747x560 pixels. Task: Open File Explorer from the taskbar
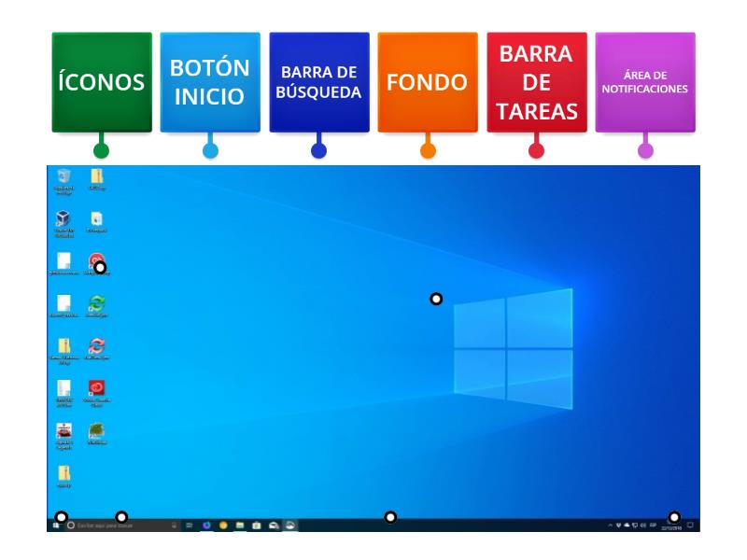click(x=239, y=524)
